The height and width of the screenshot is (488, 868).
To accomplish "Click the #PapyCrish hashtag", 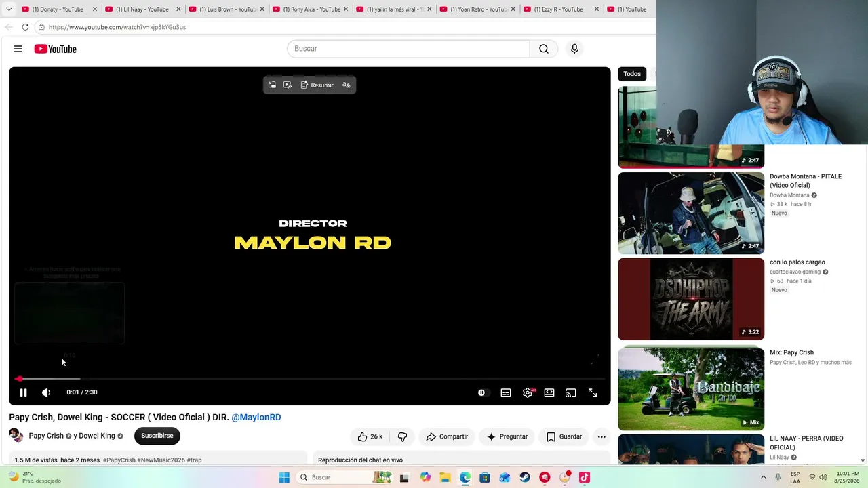I will [119, 460].
